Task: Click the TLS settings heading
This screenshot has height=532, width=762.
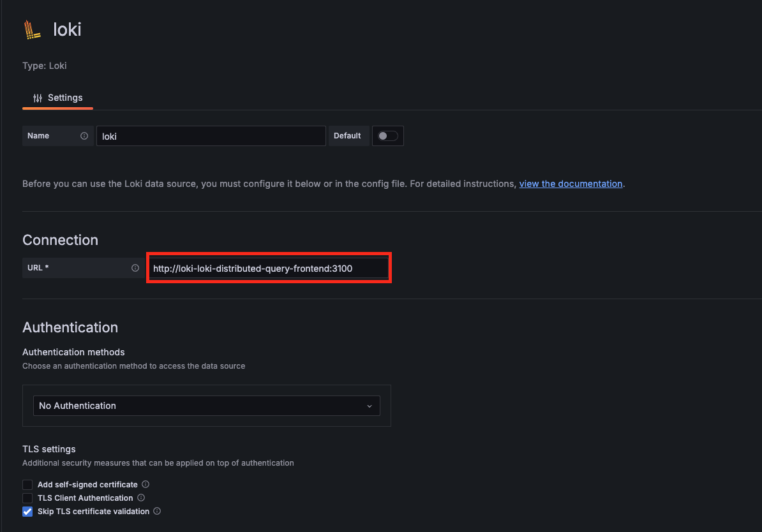Action: coord(49,450)
